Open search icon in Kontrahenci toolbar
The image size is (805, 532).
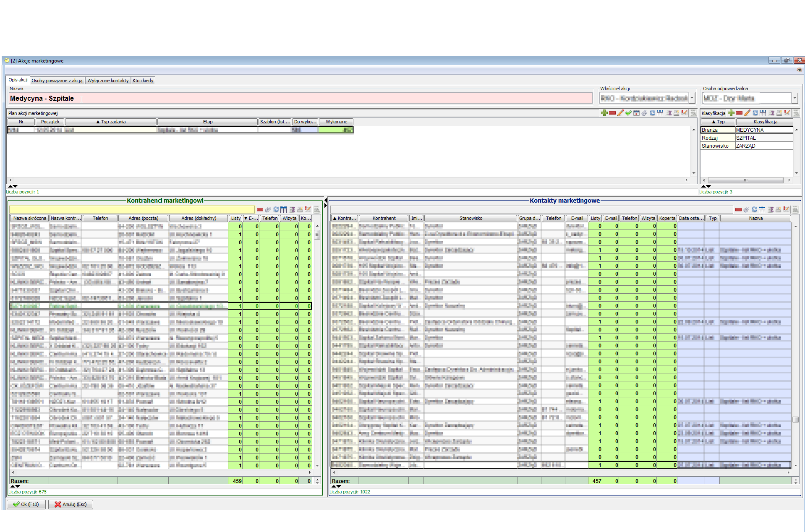317,209
